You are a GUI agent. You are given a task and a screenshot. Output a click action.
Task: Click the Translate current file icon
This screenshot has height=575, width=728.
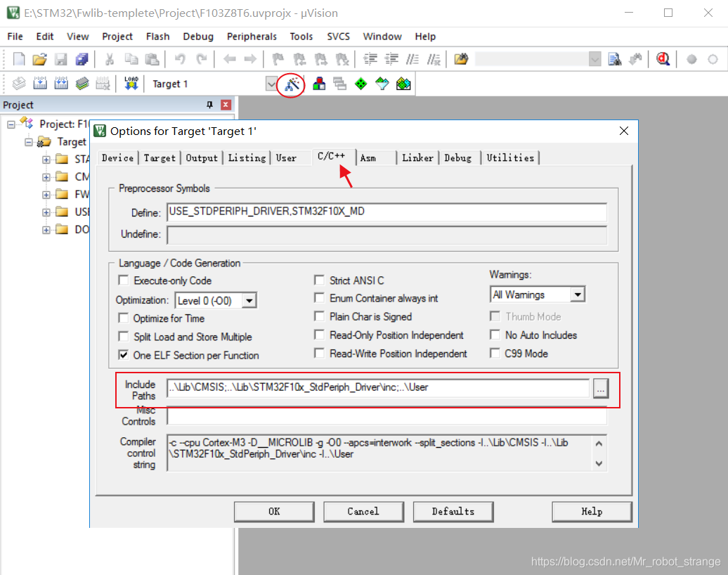18,84
